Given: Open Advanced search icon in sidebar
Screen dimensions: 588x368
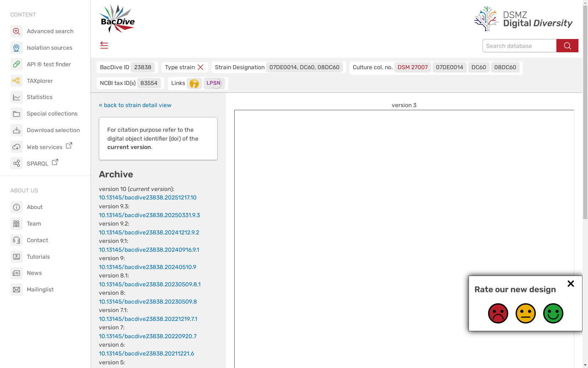Looking at the screenshot, I should pyautogui.click(x=17, y=31).
